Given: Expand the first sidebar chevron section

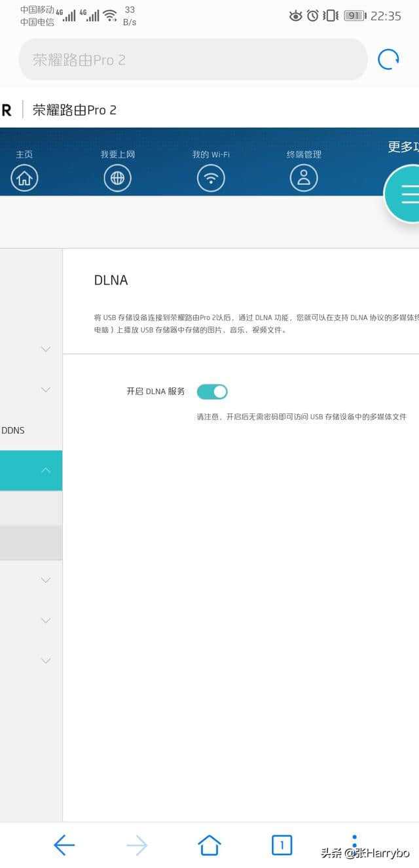Looking at the screenshot, I should pyautogui.click(x=46, y=349).
